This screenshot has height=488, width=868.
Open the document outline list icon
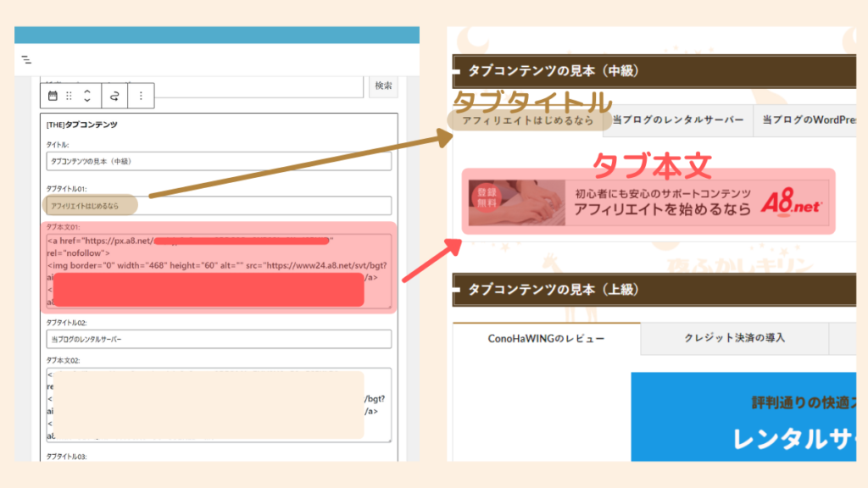pyautogui.click(x=26, y=60)
